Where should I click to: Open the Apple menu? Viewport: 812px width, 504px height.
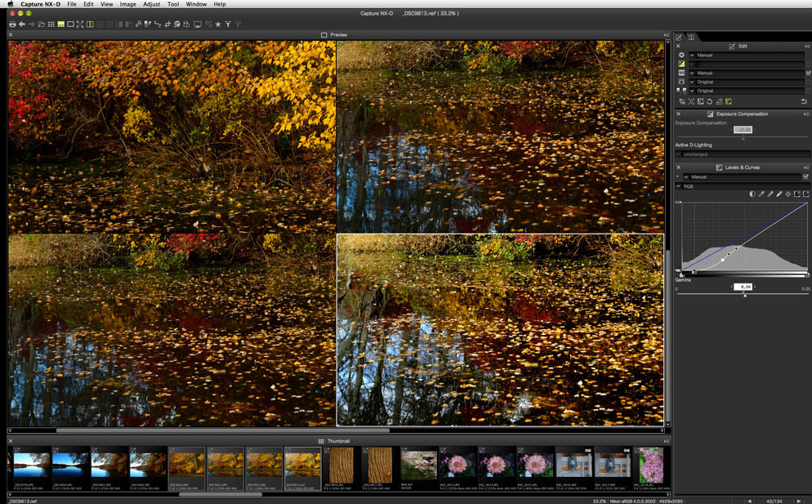(x=11, y=4)
